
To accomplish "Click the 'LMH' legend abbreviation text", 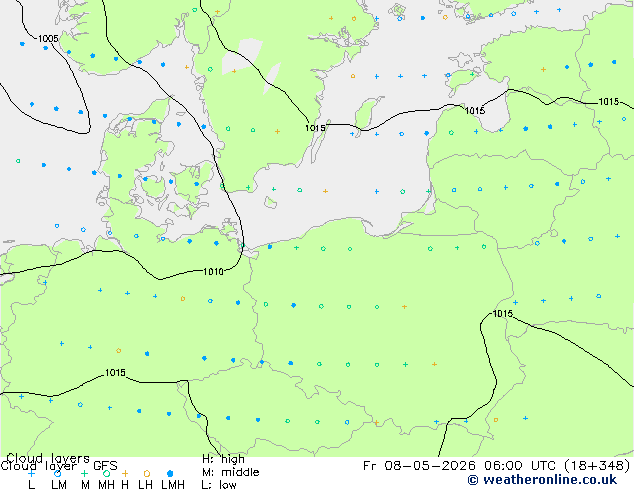I will [173, 485].
